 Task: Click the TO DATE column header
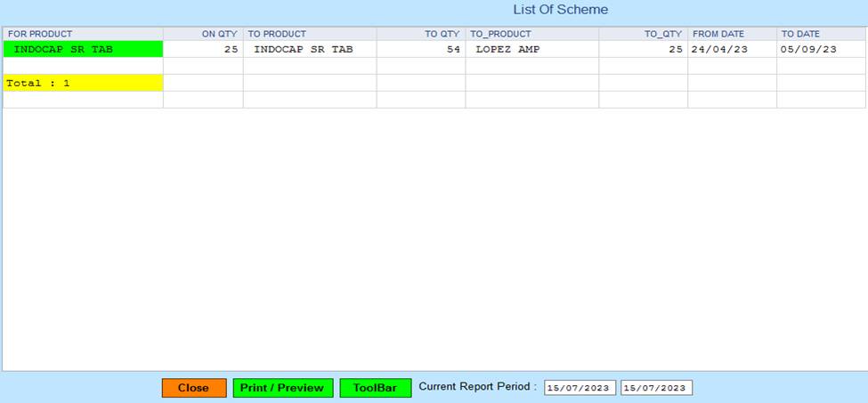[821, 34]
